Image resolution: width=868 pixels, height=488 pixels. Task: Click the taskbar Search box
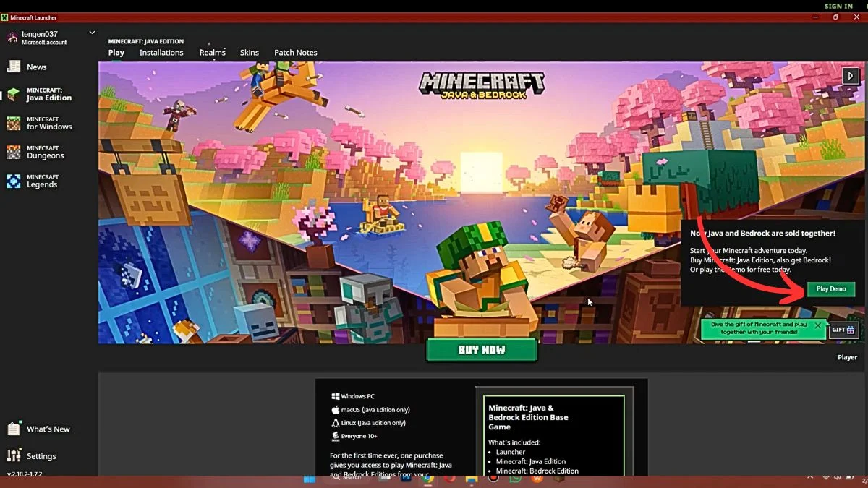click(348, 478)
